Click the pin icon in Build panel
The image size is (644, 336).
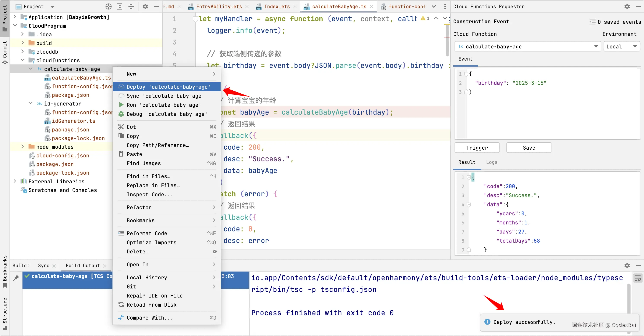[16, 277]
